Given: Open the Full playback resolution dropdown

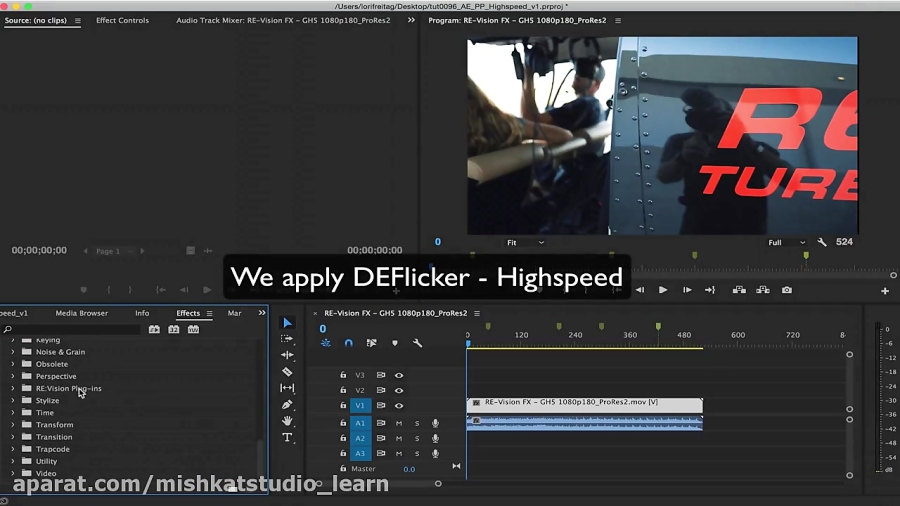Looking at the screenshot, I should [786, 243].
